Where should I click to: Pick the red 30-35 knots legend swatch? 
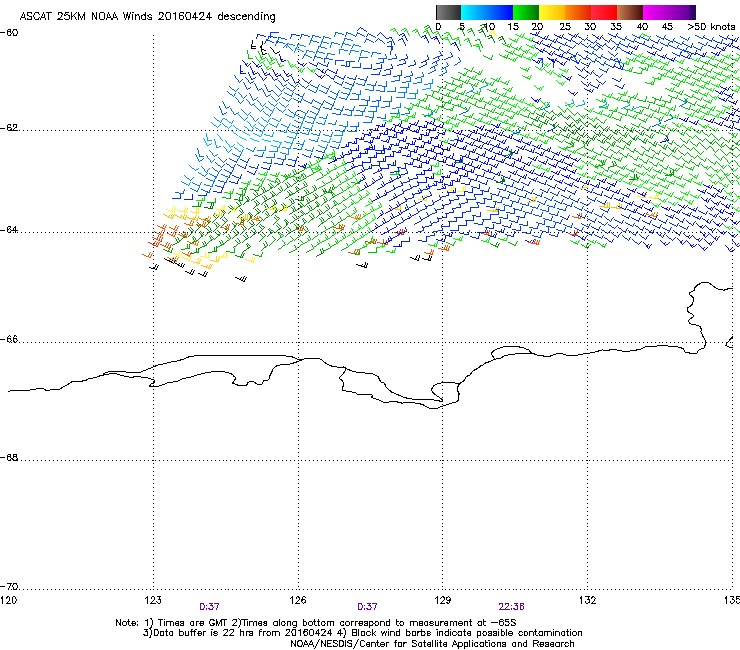604,12
